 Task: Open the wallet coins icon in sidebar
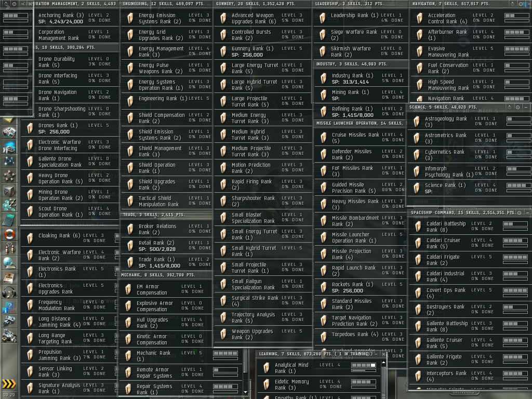9,205
